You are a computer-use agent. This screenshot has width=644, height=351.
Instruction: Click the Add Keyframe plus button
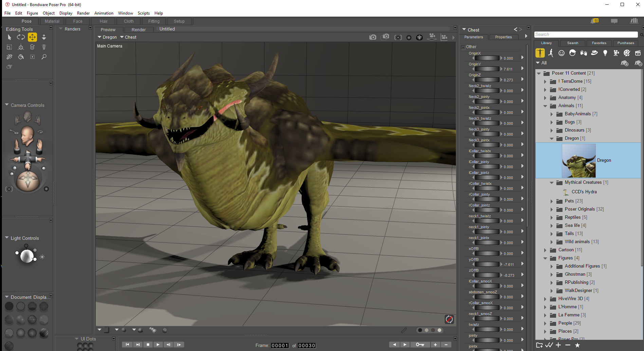pyautogui.click(x=435, y=345)
